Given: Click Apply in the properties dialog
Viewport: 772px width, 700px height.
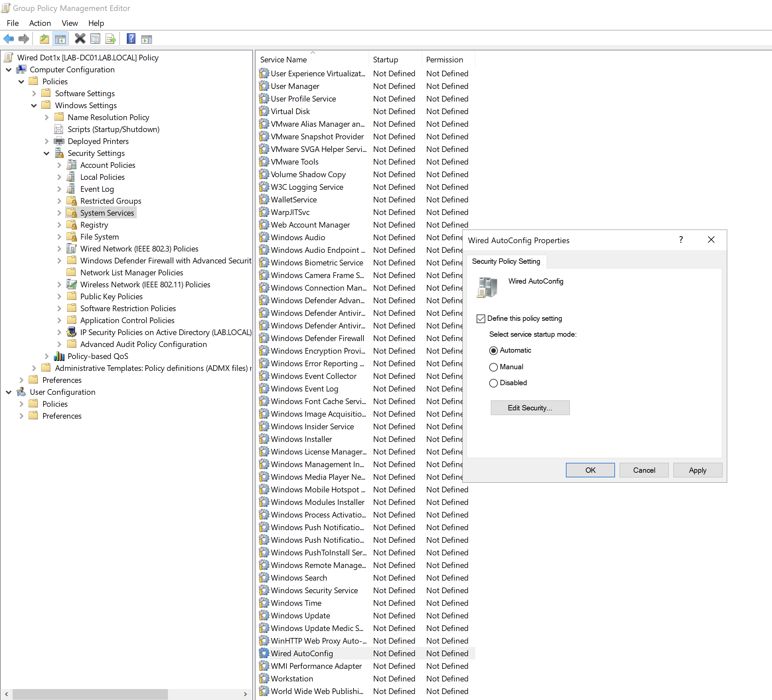Looking at the screenshot, I should (697, 470).
